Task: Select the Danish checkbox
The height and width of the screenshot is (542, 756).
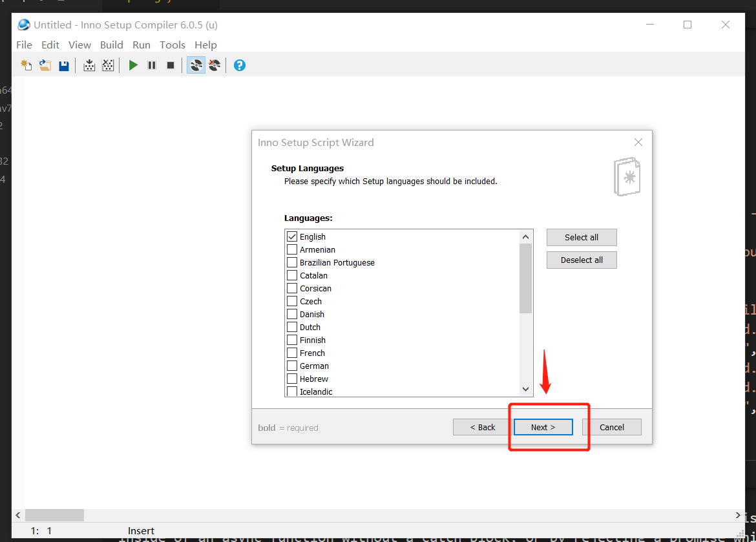Action: [291, 314]
